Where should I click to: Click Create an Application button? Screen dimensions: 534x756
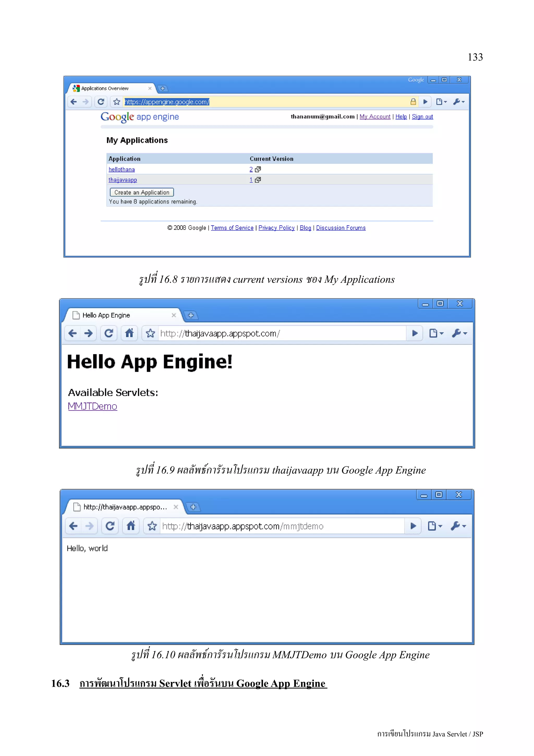click(142, 192)
